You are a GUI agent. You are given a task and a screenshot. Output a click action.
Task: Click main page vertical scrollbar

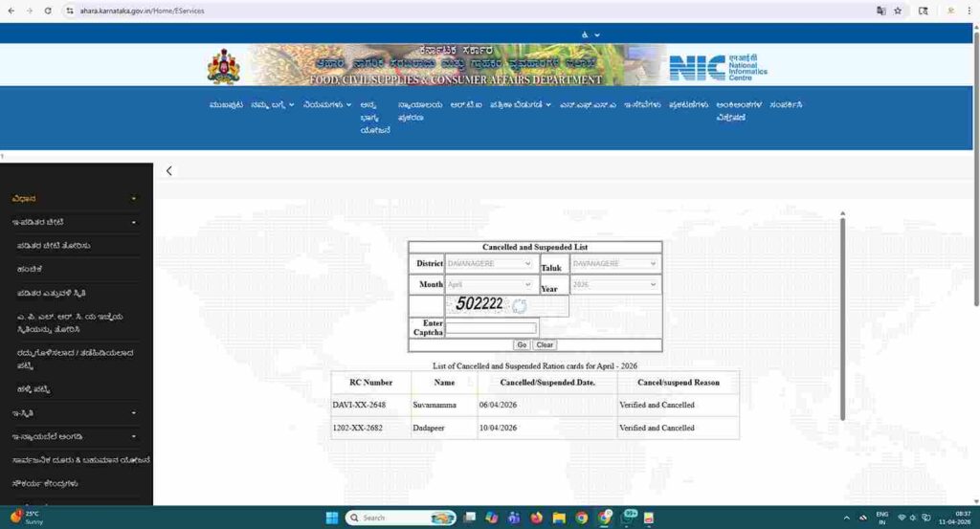pyautogui.click(x=976, y=168)
